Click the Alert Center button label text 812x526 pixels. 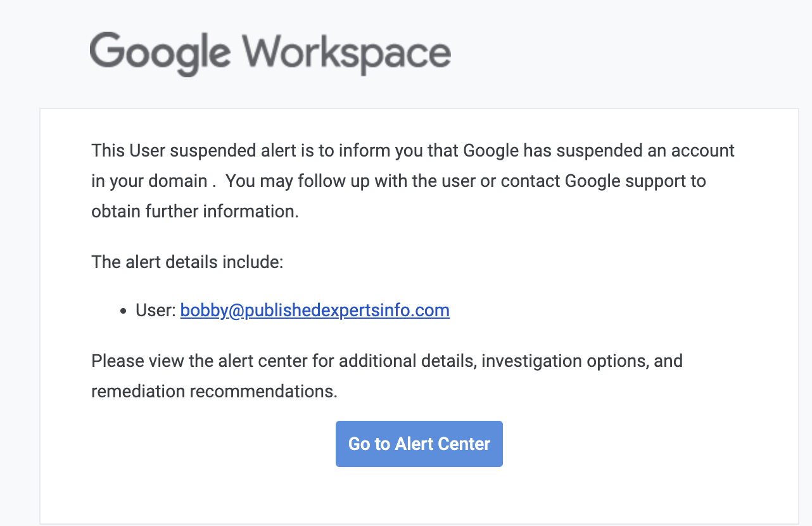point(419,444)
